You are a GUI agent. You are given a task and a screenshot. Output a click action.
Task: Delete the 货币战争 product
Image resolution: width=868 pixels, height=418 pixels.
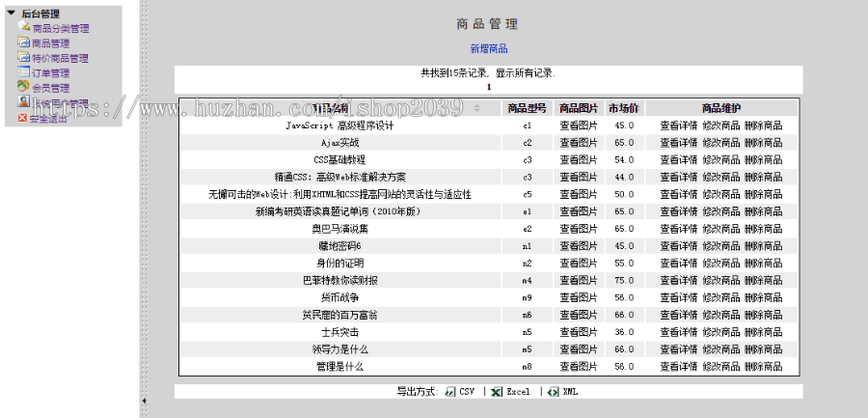click(x=764, y=297)
